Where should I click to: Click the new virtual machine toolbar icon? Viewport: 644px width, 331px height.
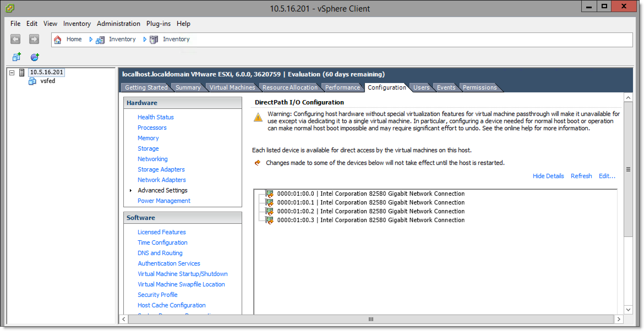[x=17, y=57]
